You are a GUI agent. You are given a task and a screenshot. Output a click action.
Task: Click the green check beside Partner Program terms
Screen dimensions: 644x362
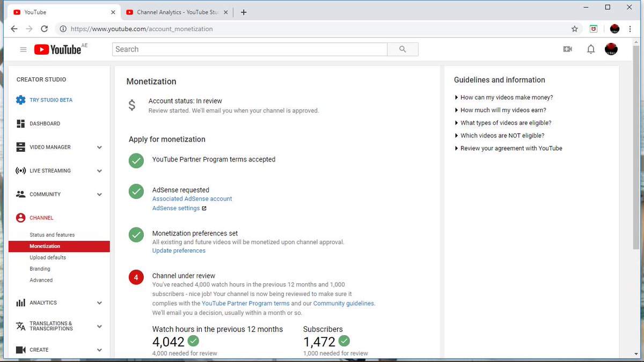coord(136,160)
